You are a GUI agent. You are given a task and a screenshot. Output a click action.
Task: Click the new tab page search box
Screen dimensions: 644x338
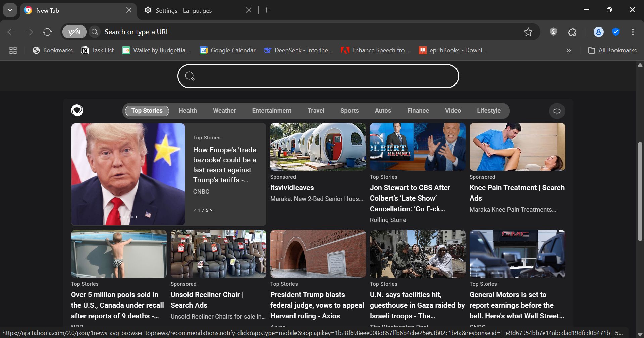click(318, 76)
